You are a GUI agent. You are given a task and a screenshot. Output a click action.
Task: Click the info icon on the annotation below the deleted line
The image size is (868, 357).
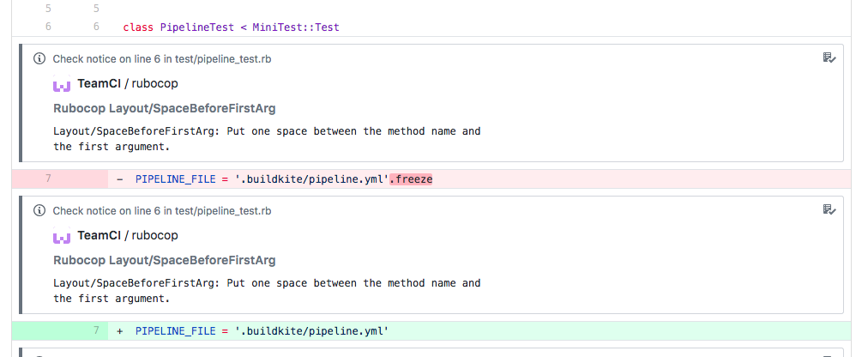click(x=39, y=210)
